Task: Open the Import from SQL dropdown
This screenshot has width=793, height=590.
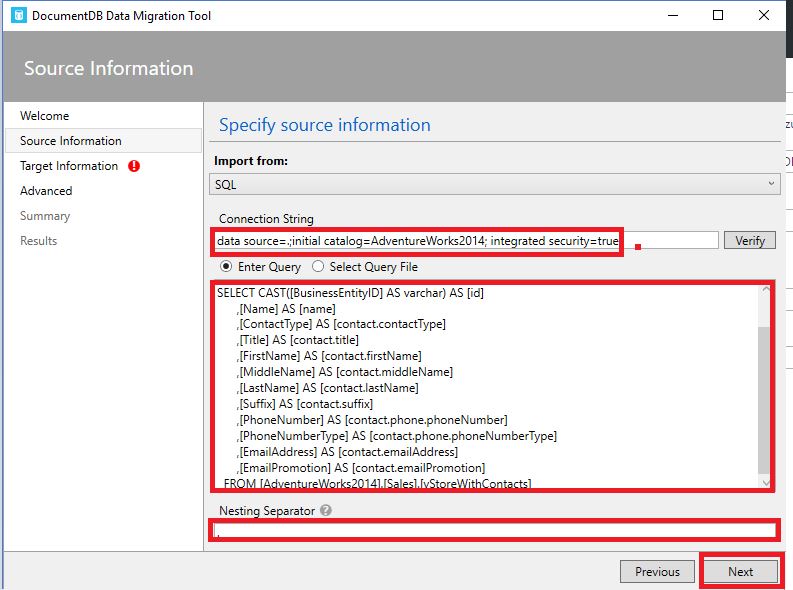Action: pyautogui.click(x=495, y=184)
